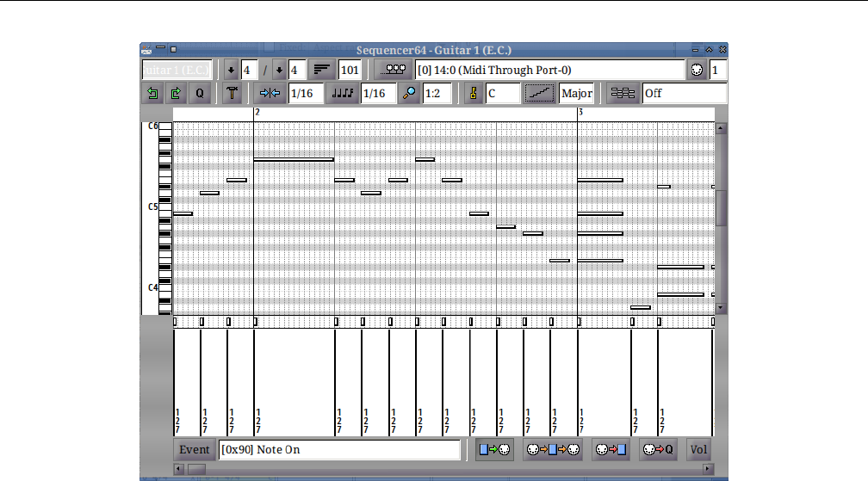Click the sequence name field Guitar 1 (E.C.)

[x=177, y=71]
